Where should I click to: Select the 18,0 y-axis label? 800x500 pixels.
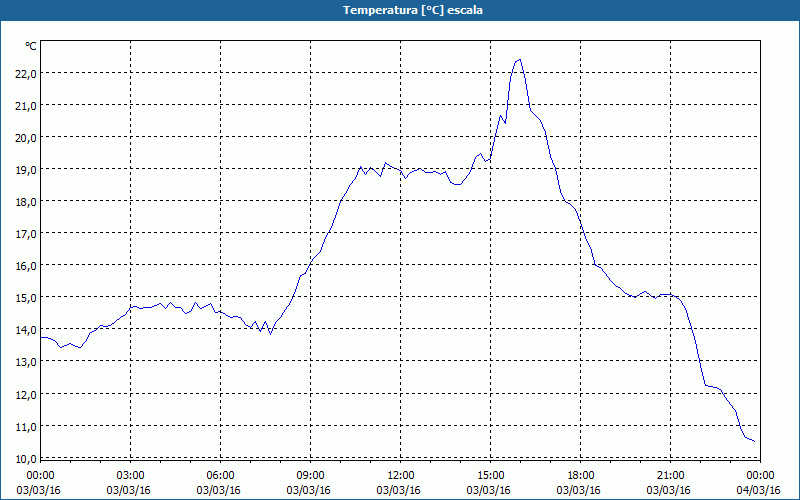tap(27, 202)
